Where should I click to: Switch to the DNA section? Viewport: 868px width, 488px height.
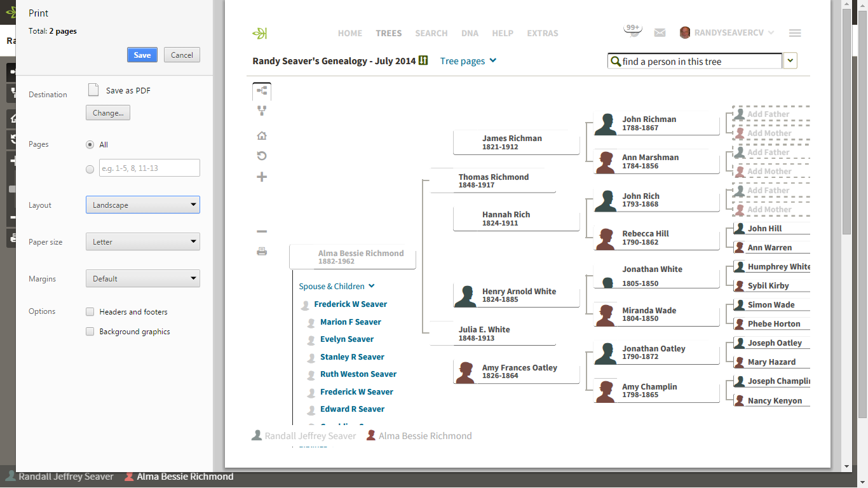pyautogui.click(x=470, y=33)
